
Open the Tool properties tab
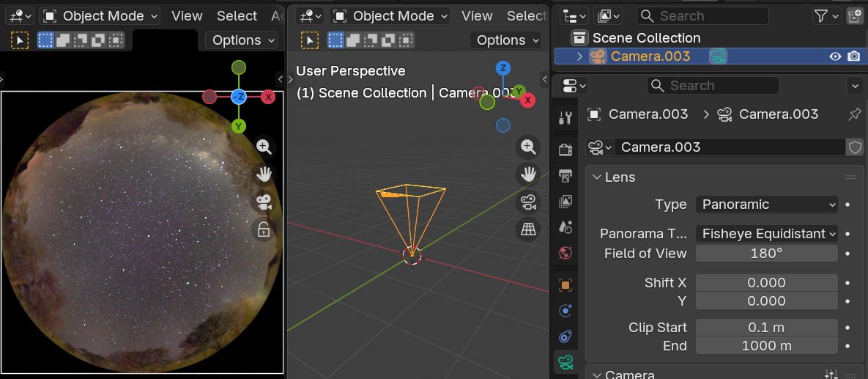tap(565, 118)
